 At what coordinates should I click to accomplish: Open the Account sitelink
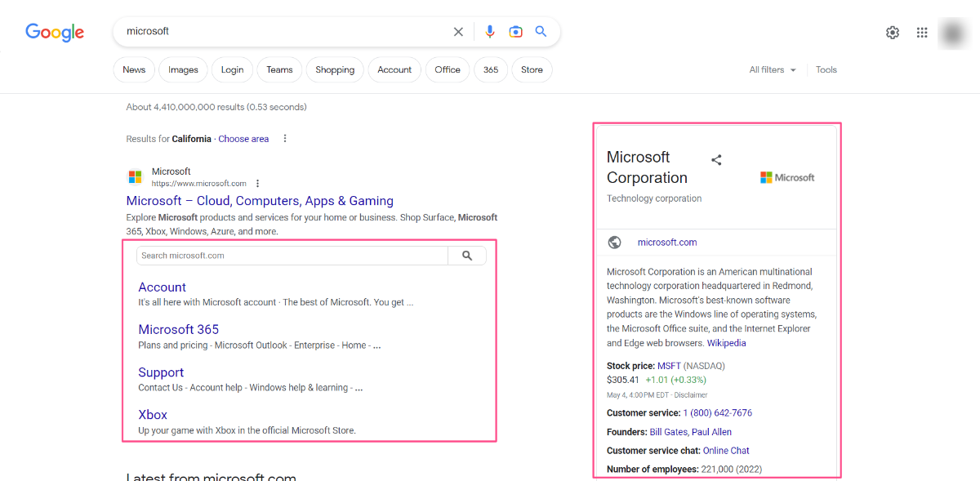tap(163, 287)
